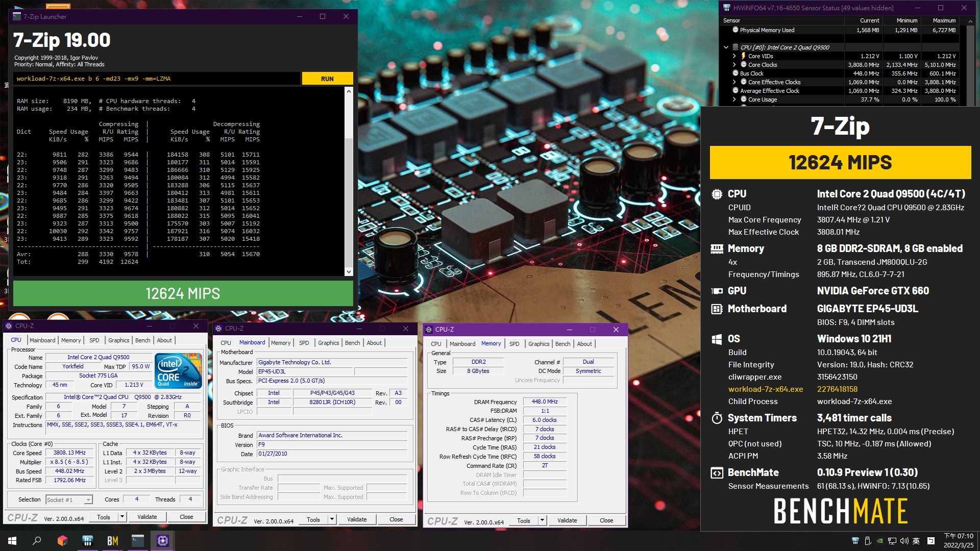Open Tools dropdown arrow in Mainboard window

point(332,519)
